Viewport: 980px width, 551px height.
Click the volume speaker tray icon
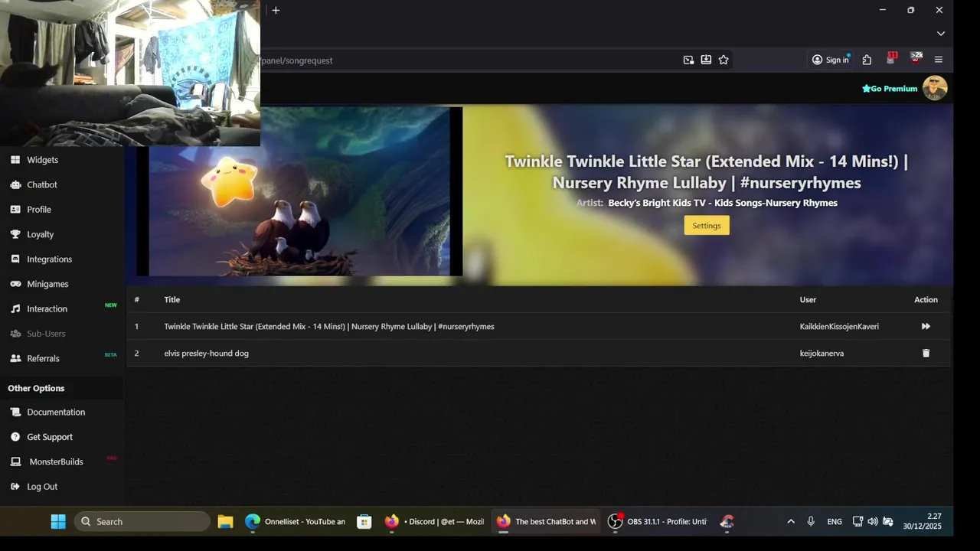pos(873,521)
